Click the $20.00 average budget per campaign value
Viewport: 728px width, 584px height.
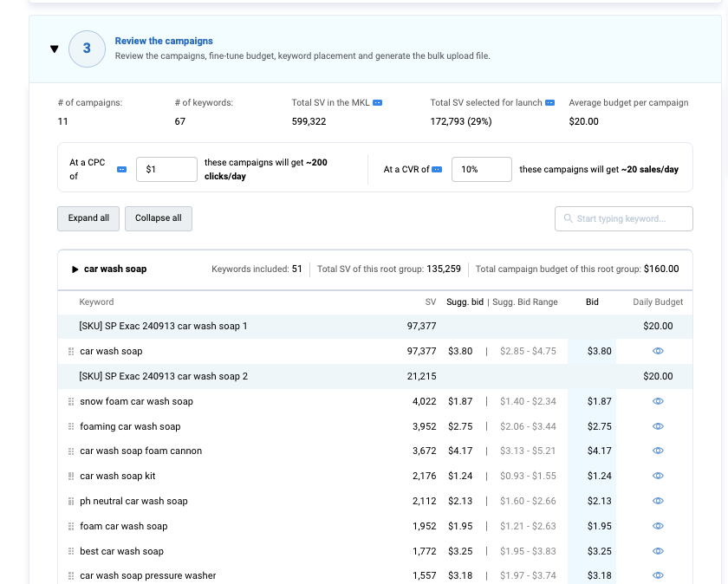tap(583, 121)
